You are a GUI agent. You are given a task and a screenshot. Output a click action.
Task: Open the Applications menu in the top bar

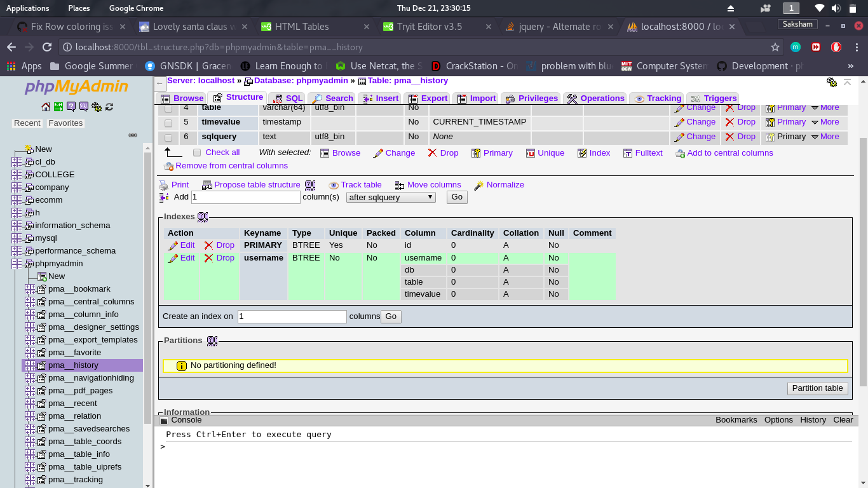coord(27,8)
